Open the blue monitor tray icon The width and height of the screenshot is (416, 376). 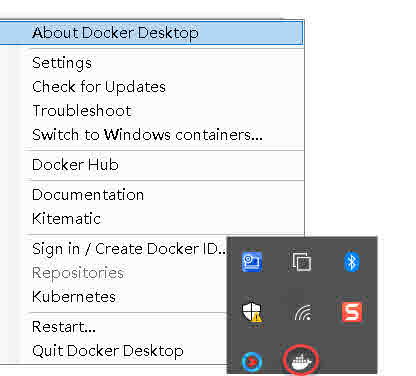point(252,262)
